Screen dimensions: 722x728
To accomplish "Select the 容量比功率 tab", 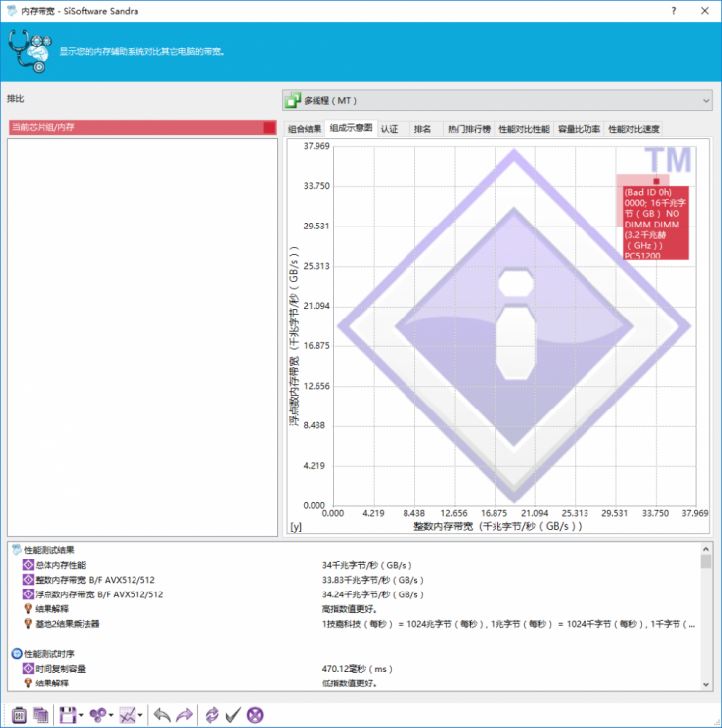I will click(579, 129).
